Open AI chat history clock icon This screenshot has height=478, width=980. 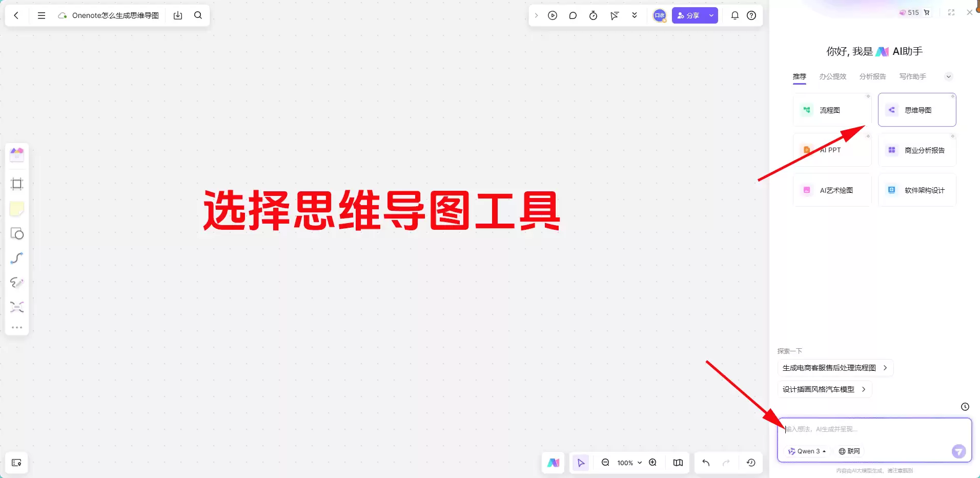[965, 407]
